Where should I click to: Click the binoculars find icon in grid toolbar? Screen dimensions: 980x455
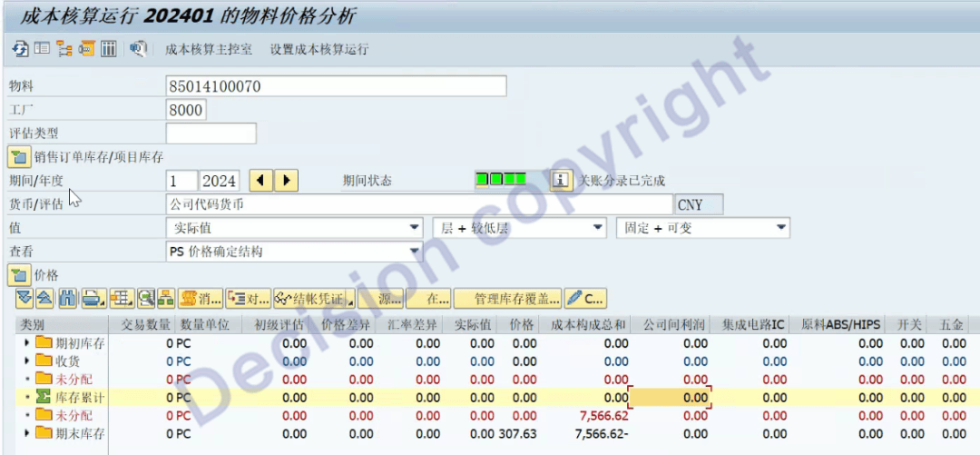pos(67,298)
